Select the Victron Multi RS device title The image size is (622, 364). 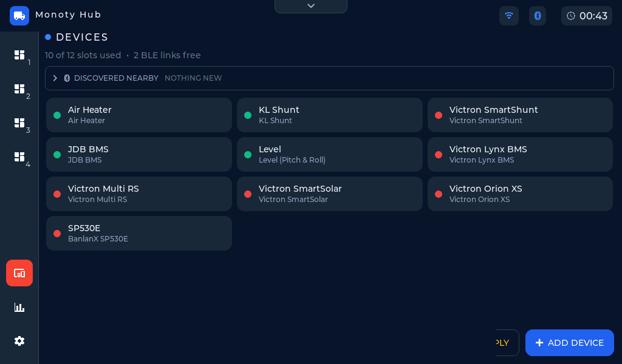(103, 189)
